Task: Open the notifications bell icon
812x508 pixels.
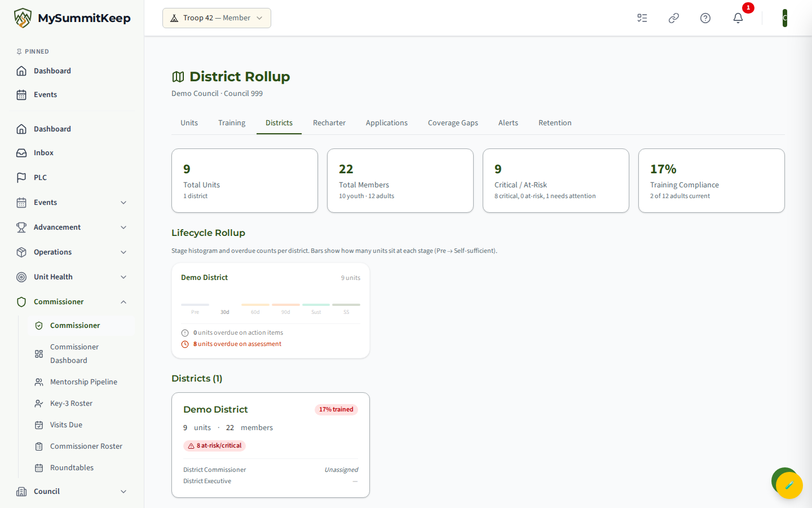Action: coord(738,18)
